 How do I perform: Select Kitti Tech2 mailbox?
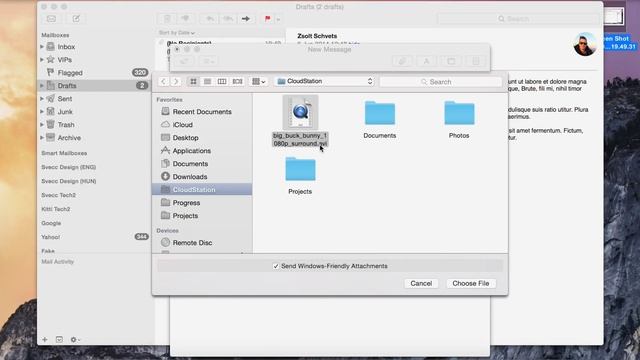(56, 209)
